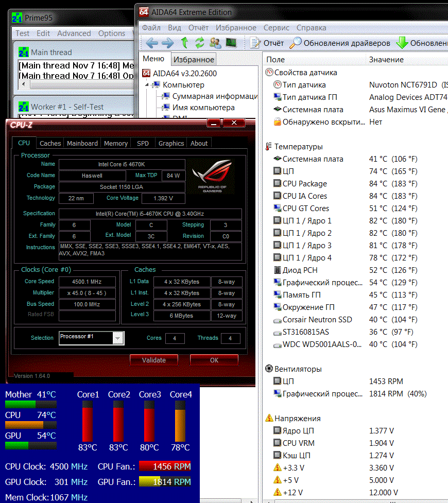Open the Advanced menu in Prime95
Viewport: 448px width, 503px height.
74,33
